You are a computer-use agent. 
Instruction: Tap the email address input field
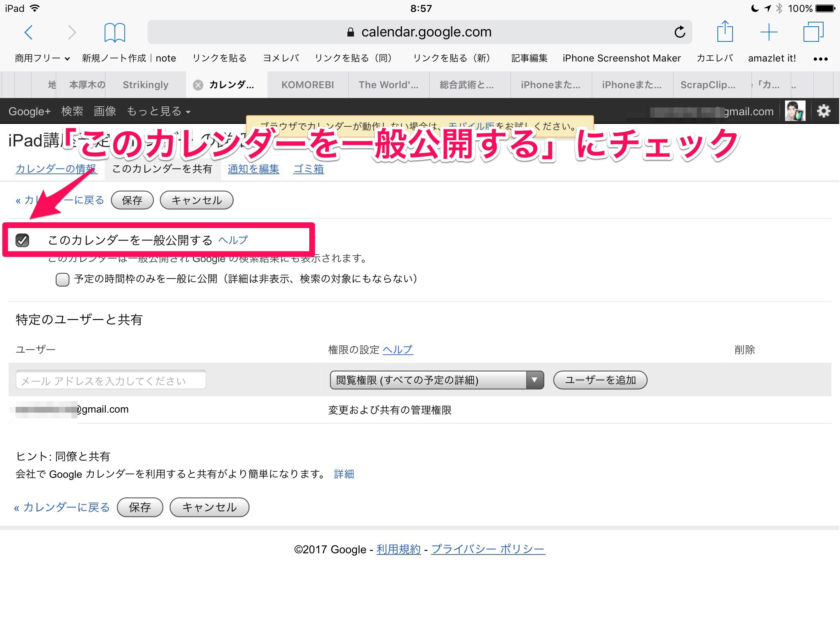[111, 380]
